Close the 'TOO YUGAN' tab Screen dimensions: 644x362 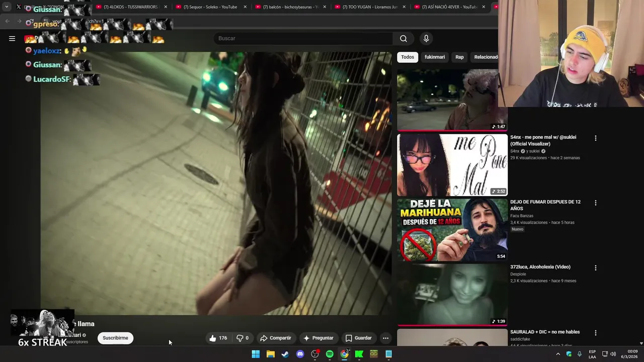coord(404,7)
